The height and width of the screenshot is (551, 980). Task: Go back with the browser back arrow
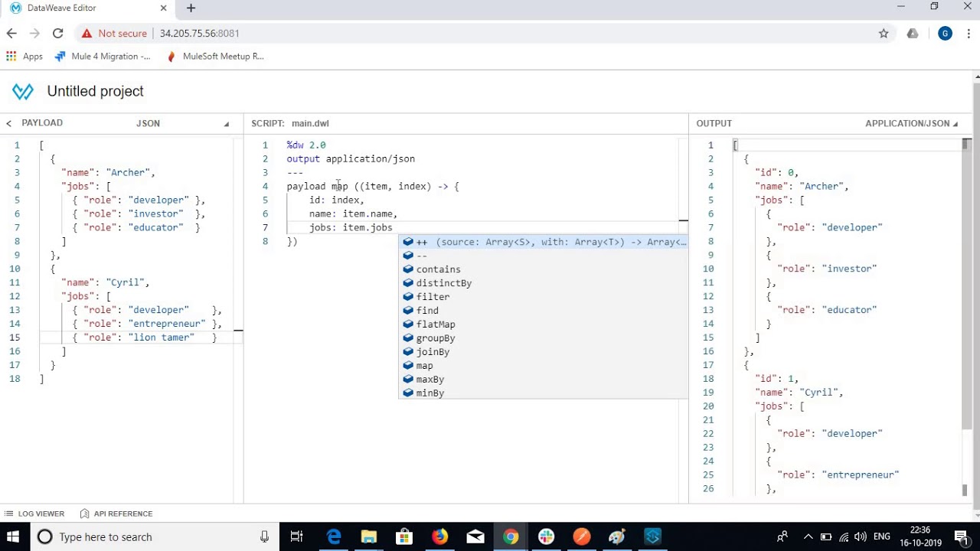pos(11,33)
